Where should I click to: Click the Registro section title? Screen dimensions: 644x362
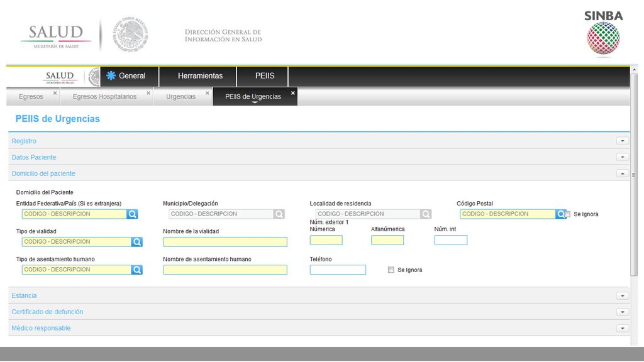tap(24, 141)
